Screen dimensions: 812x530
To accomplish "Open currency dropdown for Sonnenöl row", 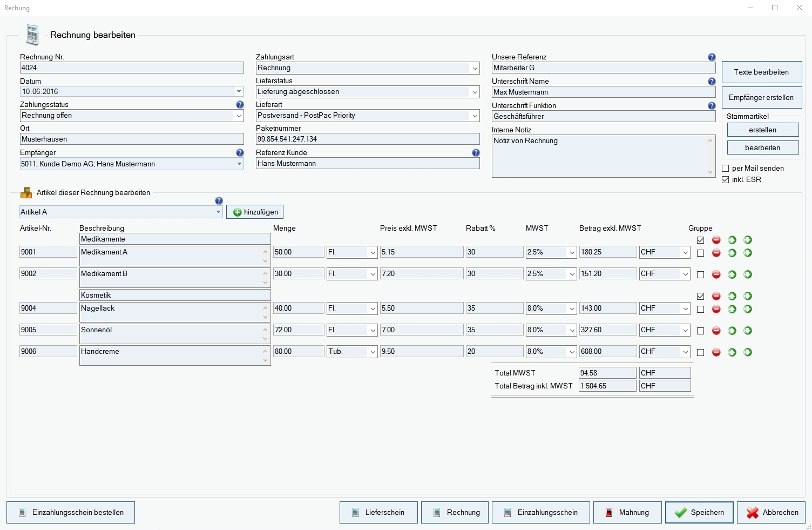I will pos(685,330).
